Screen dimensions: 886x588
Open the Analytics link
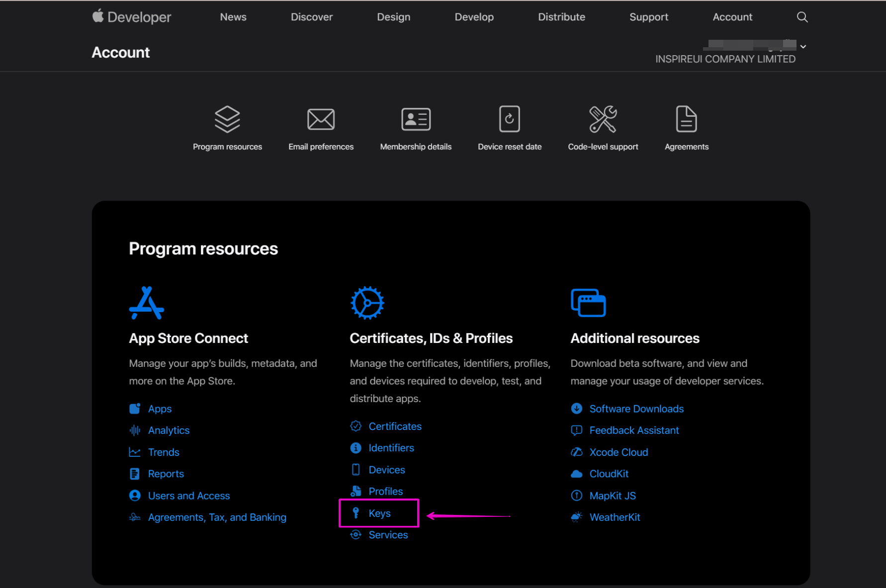pos(169,430)
